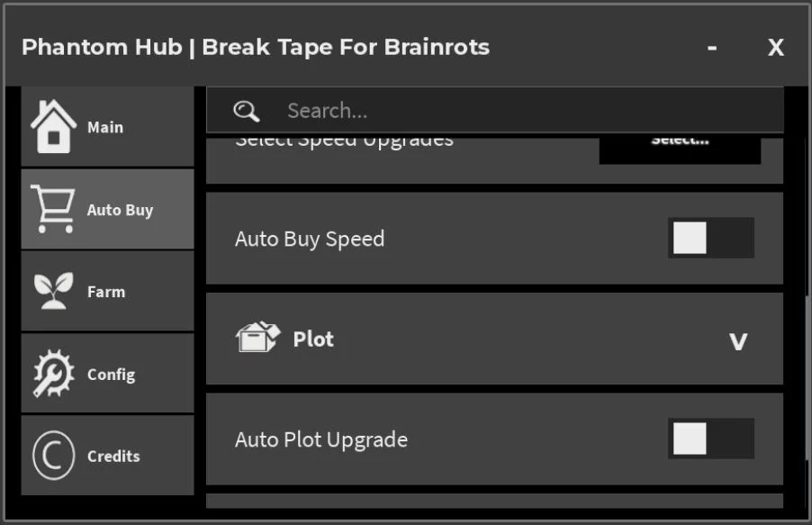Click the shopping cart icon
This screenshot has width=812, height=525.
coord(53,209)
